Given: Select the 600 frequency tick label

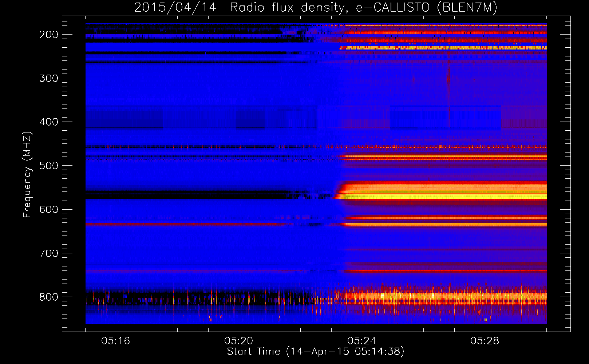Looking at the screenshot, I should tap(49, 209).
